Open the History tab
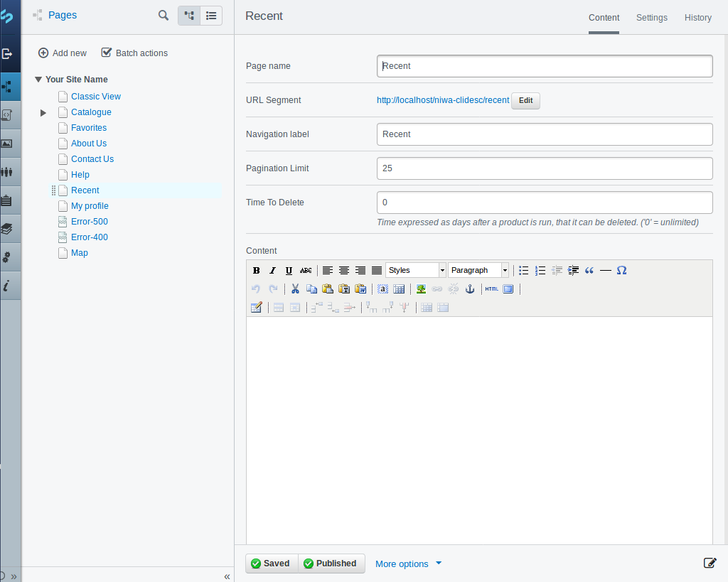 697,18
